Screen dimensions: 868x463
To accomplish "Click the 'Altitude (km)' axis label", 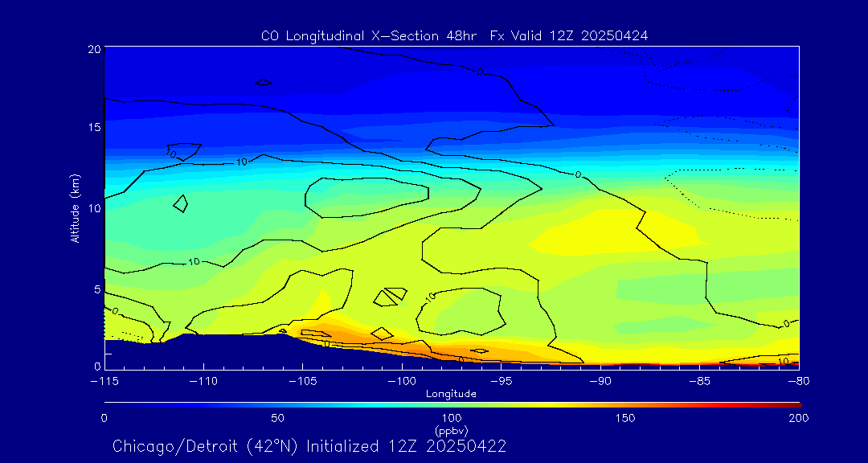I will pos(75,208).
